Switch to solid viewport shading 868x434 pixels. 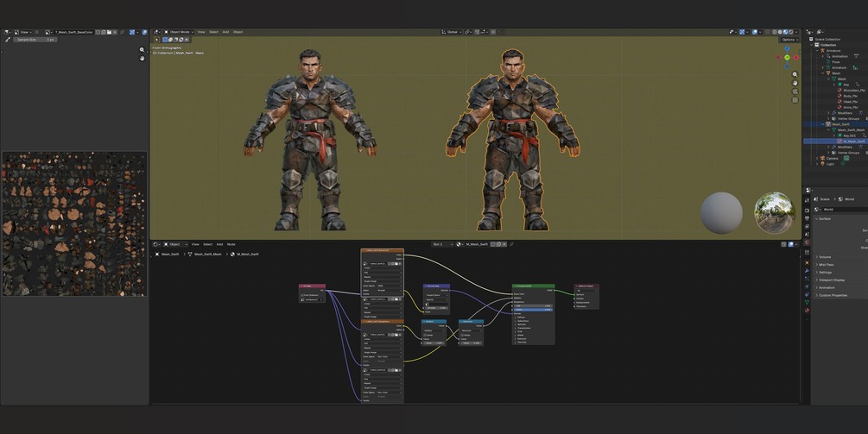(780, 32)
